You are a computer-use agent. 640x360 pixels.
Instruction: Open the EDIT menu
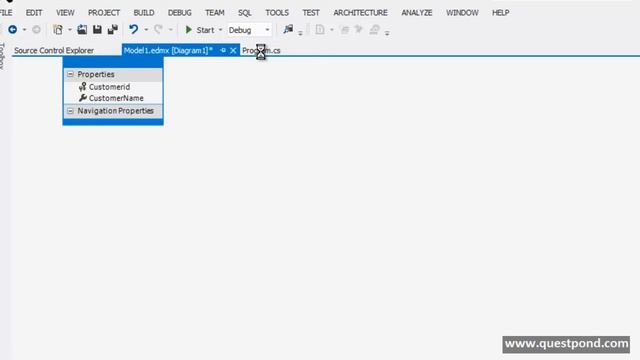click(34, 13)
